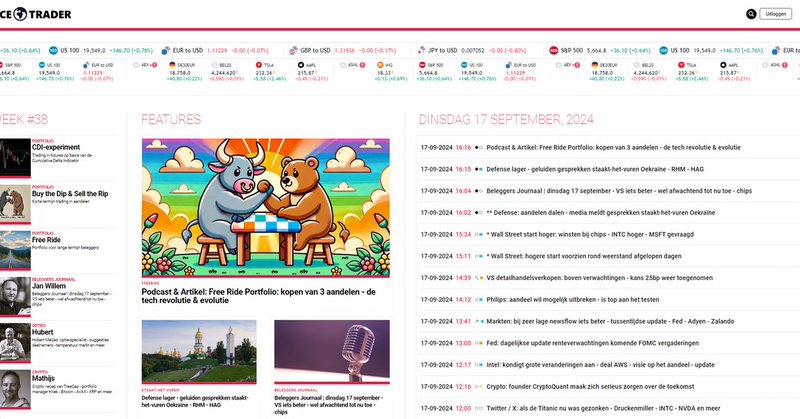Open the search magnifier icon
Viewport: 800px width, 419px height.
click(751, 14)
